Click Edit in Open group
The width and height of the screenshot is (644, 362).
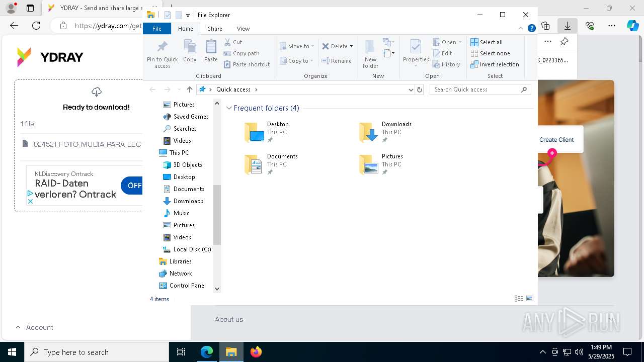pyautogui.click(x=442, y=53)
